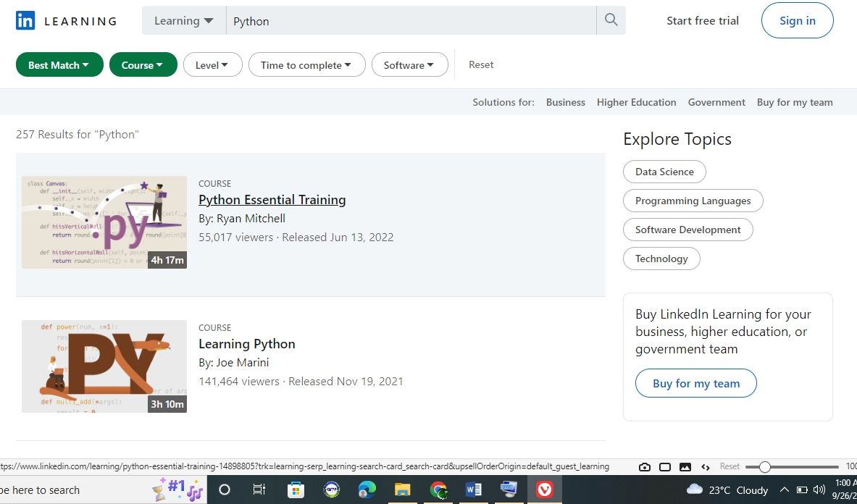
Task: Select the Programming Languages topic chip
Action: coord(693,201)
